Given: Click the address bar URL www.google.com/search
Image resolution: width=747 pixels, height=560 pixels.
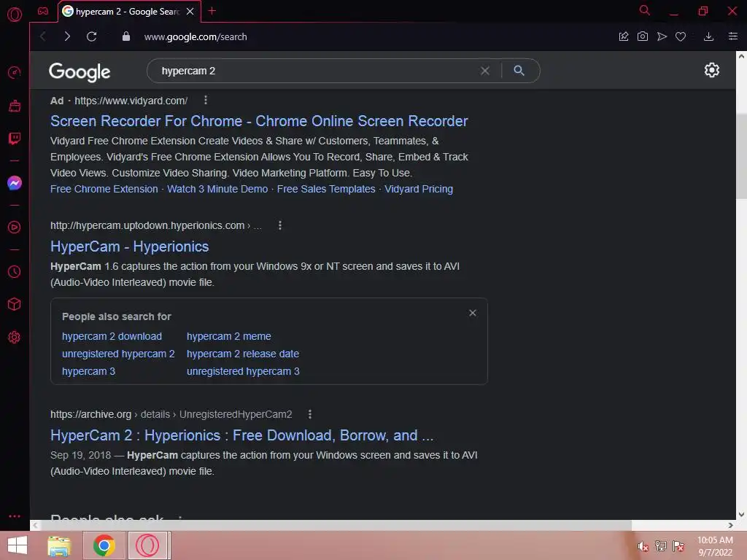Looking at the screenshot, I should 196,36.
